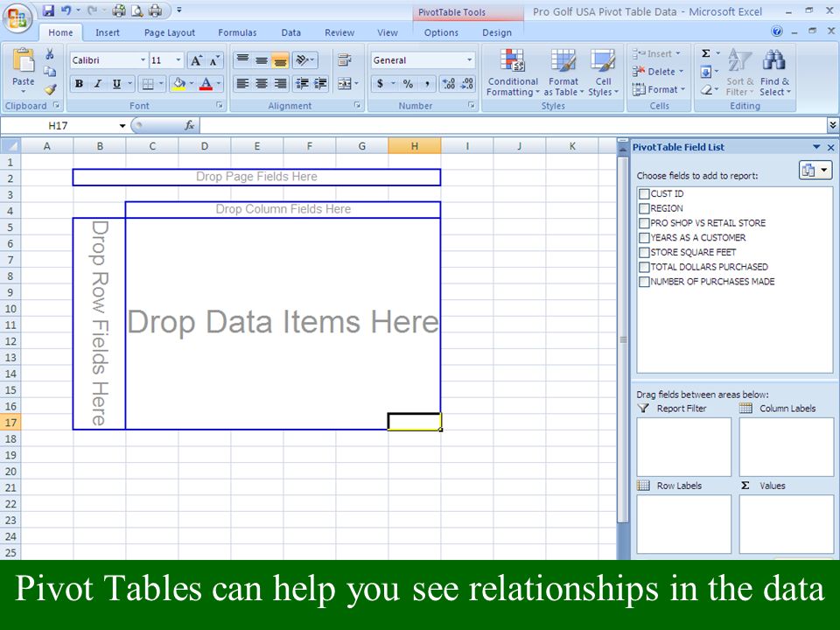Switch to Page Layout tab

169,32
